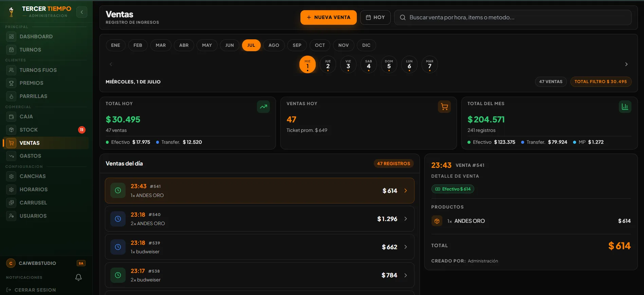Open the Canchas menu item
The image size is (644, 295).
[x=46, y=176]
